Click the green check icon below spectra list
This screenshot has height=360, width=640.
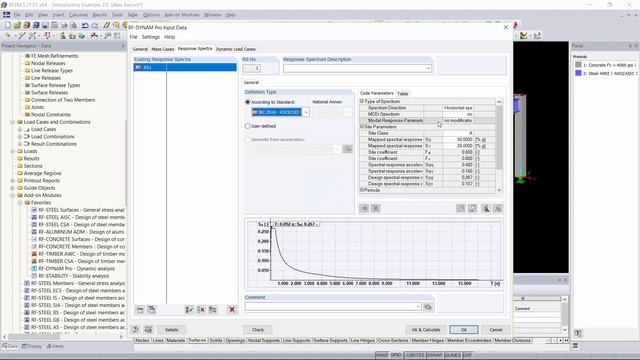point(189,309)
